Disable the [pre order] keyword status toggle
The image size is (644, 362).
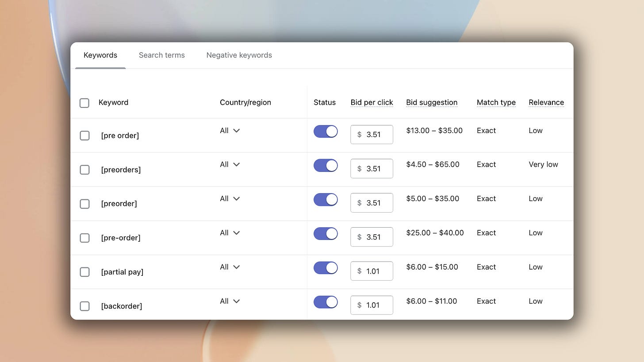click(326, 131)
